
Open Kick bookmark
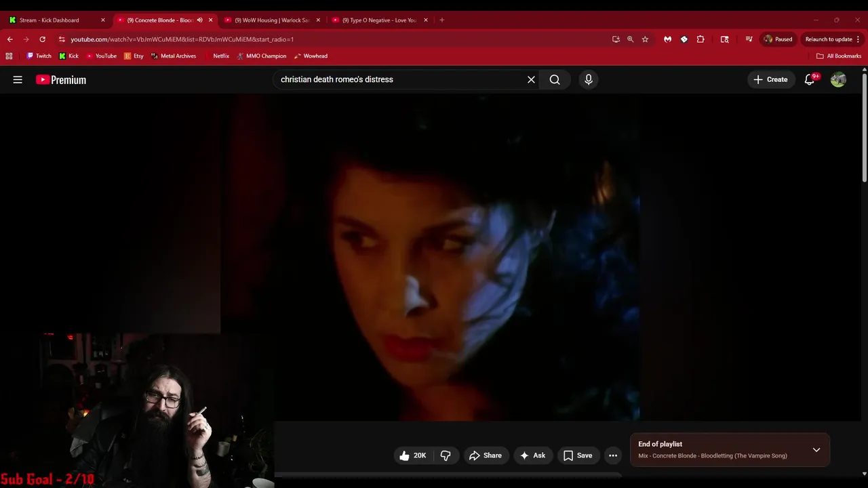[68, 56]
